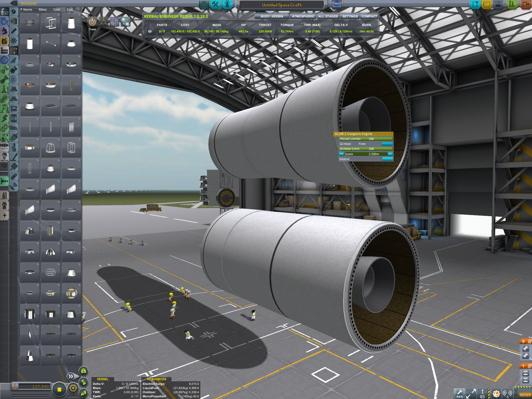Sort parts by Name
This screenshot has height=399, width=532.
pos(27,9)
